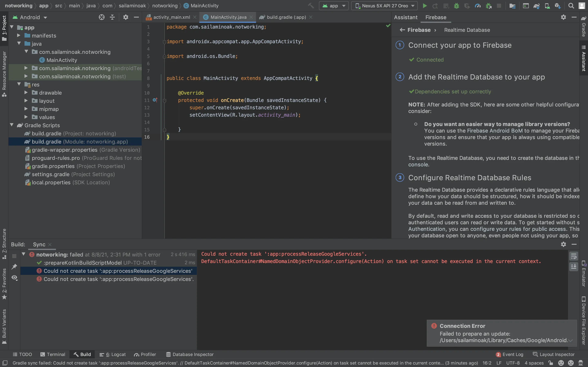Run the app with green play button
This screenshot has width=588, height=367.
(424, 6)
